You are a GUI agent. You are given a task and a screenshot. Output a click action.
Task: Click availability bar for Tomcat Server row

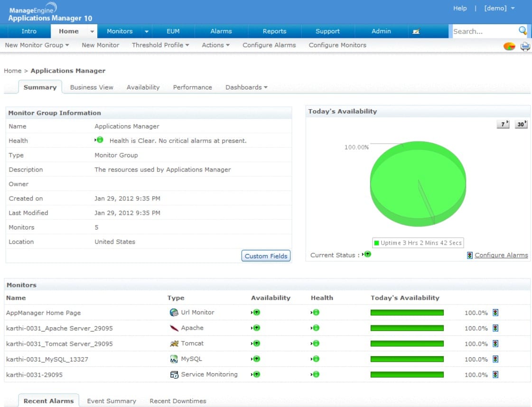click(x=407, y=343)
